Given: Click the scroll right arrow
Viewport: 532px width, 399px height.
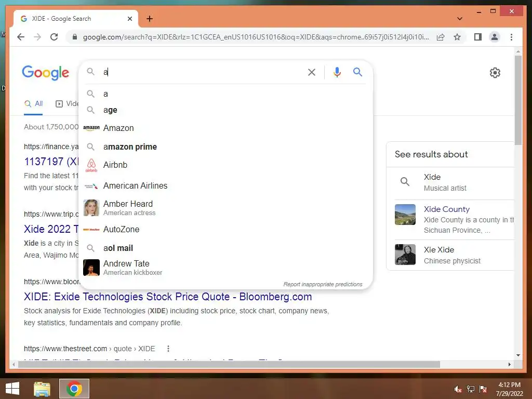Looking at the screenshot, I should (509, 364).
